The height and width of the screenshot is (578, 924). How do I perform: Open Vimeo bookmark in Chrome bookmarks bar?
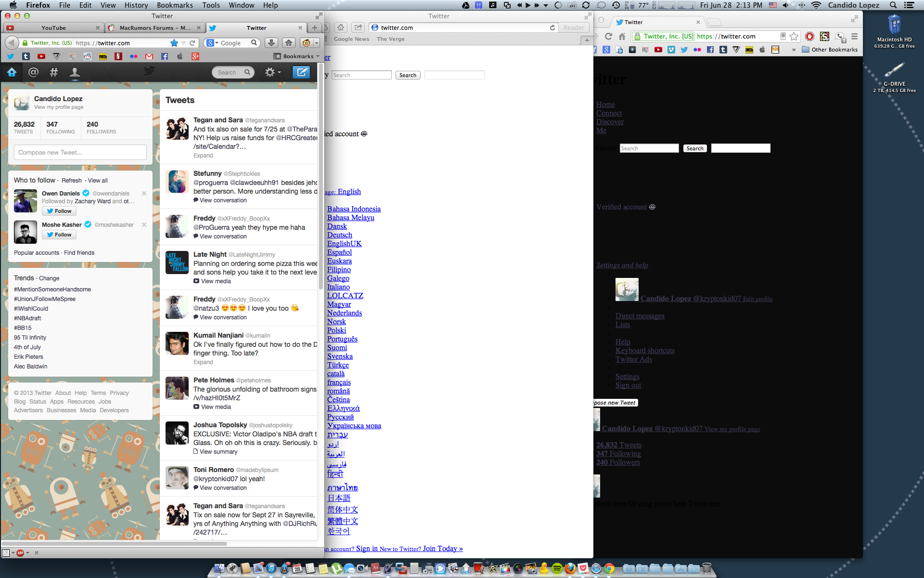671,50
